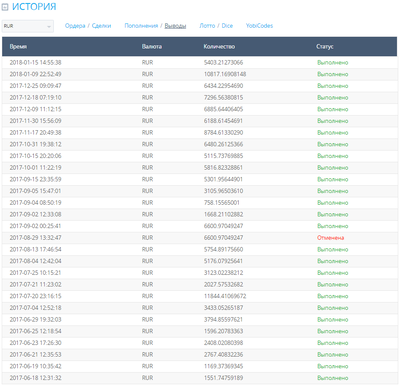Select timestamp 2017-07-04 12:52:18
This screenshot has width=400, height=386.
pyautogui.click(x=35, y=308)
